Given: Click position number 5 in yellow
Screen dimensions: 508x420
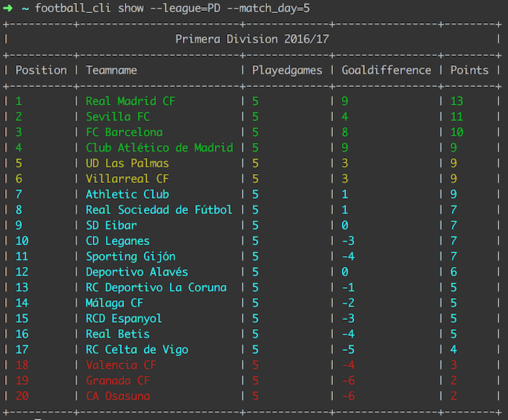Looking at the screenshot, I should (19, 163).
